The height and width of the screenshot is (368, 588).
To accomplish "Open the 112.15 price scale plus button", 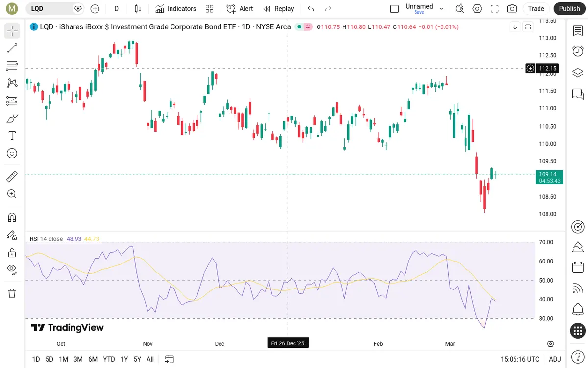I will coord(530,68).
